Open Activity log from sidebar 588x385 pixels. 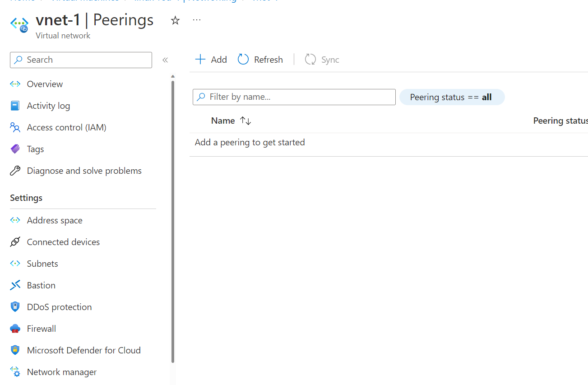tap(48, 106)
